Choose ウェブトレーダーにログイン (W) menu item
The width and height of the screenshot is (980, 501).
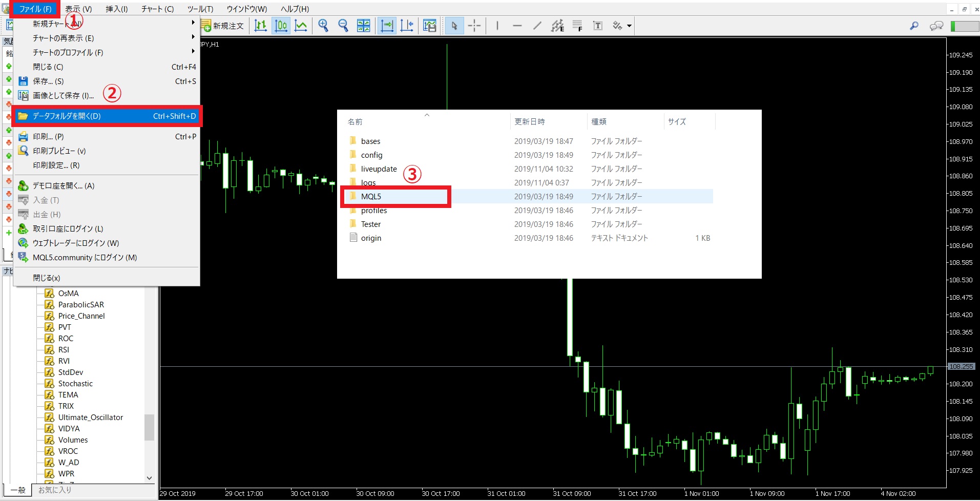tap(107, 243)
